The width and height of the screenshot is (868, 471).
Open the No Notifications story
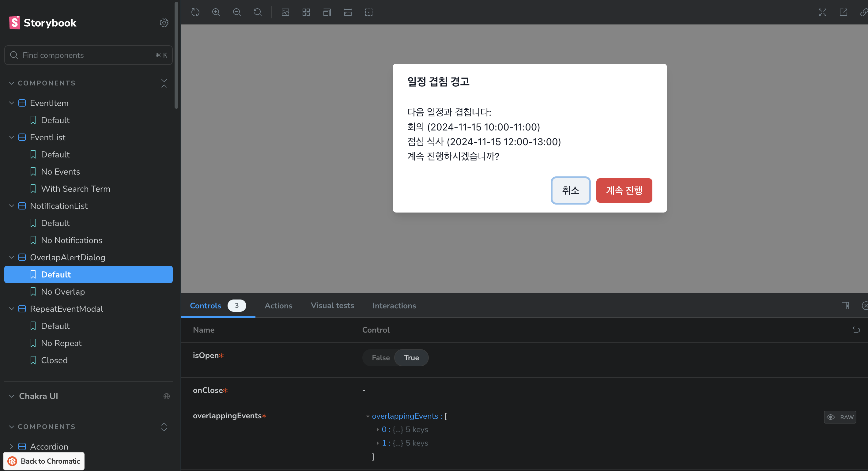[x=88, y=240]
